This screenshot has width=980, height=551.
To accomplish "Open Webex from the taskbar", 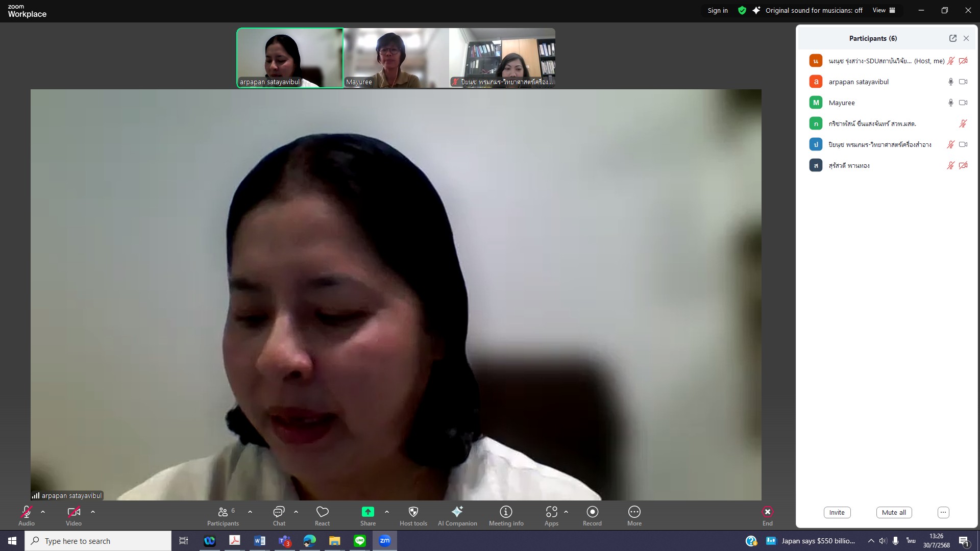I will [209, 541].
